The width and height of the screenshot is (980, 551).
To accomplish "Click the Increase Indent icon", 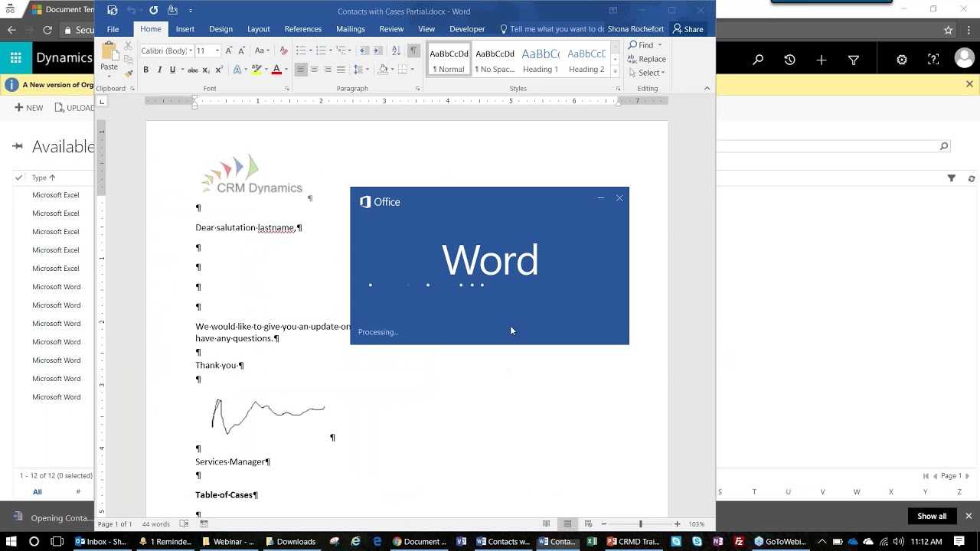I will coord(377,51).
